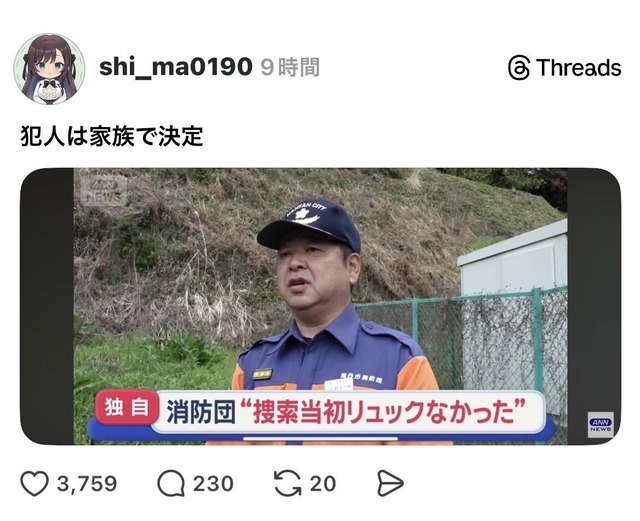640x521 pixels.
Task: Click the white video progress bar
Action: (320, 439)
